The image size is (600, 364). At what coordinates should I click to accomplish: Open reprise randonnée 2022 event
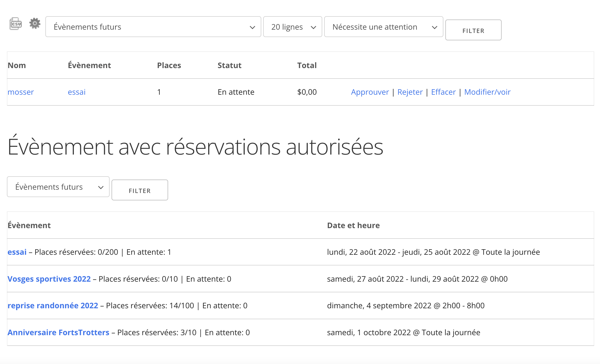pos(53,306)
